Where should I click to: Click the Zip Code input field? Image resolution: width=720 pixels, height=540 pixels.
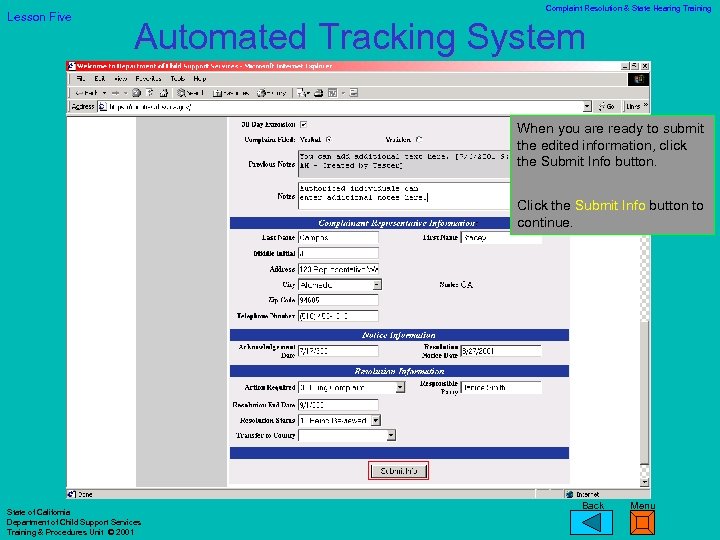(338, 300)
